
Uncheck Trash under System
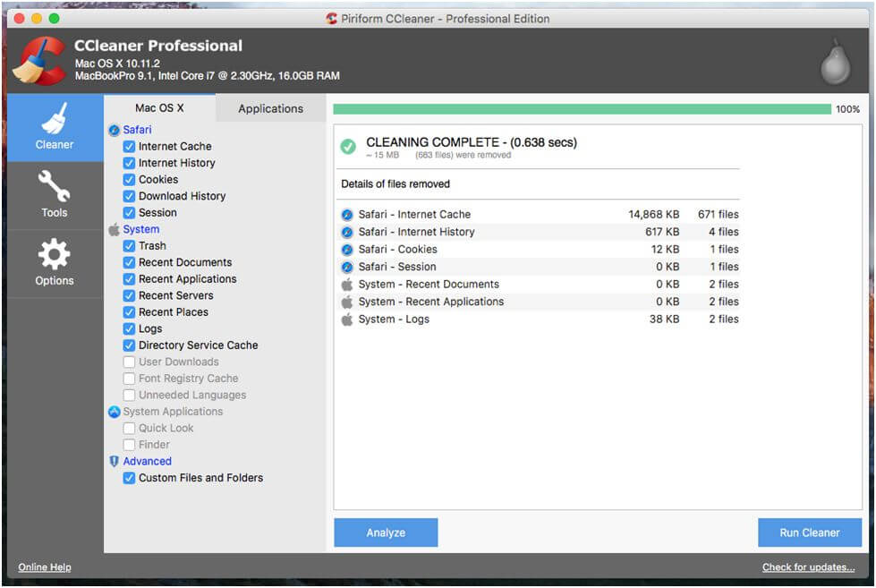pos(127,245)
